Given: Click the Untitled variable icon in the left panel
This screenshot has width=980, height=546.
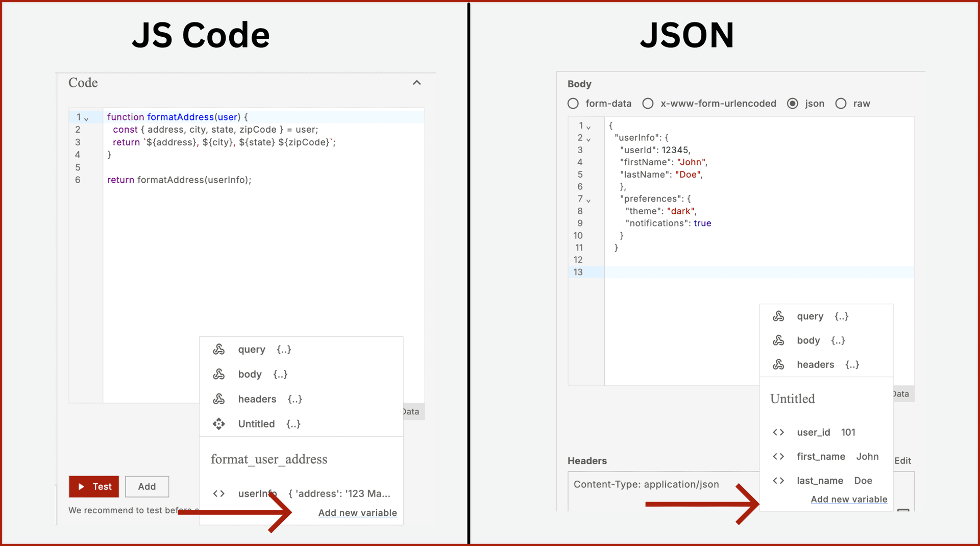Looking at the screenshot, I should coord(219,424).
